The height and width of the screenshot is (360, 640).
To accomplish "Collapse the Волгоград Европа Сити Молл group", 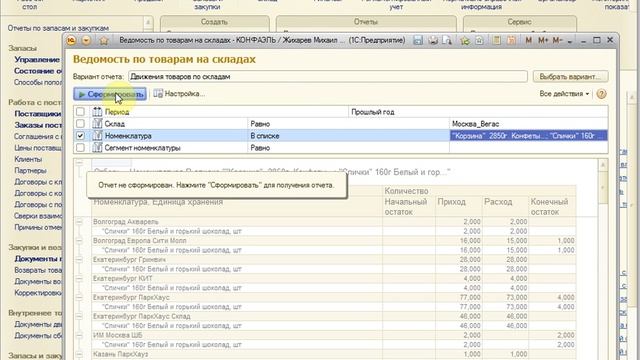I will coord(79,240).
